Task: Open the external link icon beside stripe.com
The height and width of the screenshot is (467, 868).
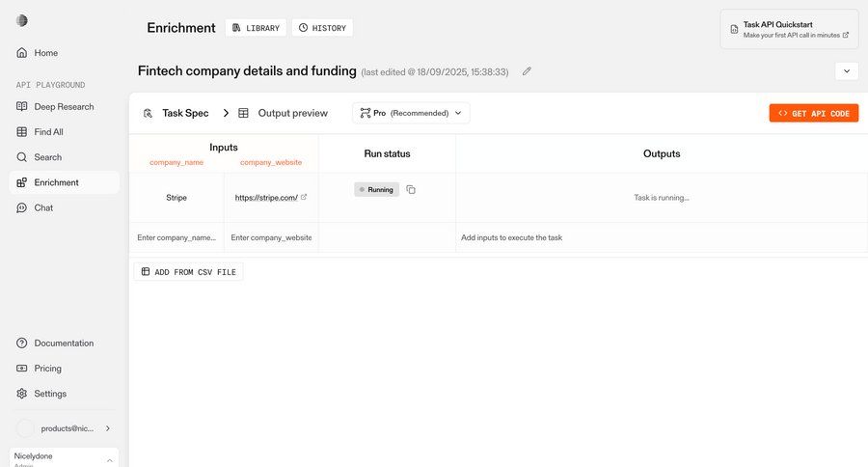Action: [304, 197]
